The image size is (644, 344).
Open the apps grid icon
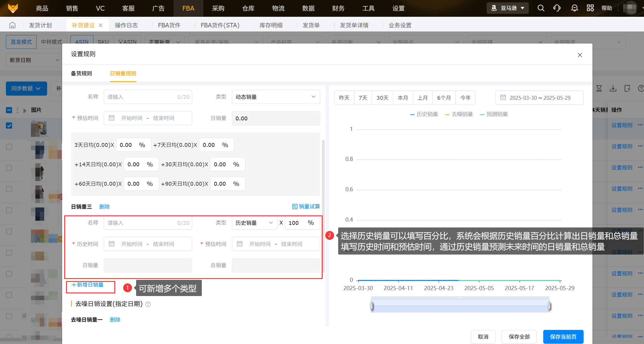point(590,8)
